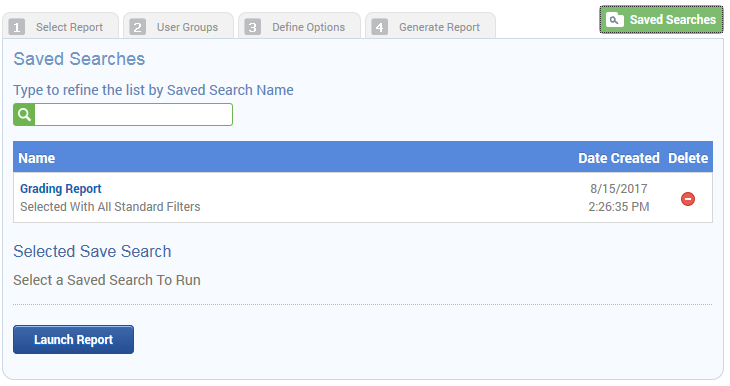Open the Grading Report saved search
Image resolution: width=730 pixels, height=386 pixels.
pyautogui.click(x=61, y=189)
